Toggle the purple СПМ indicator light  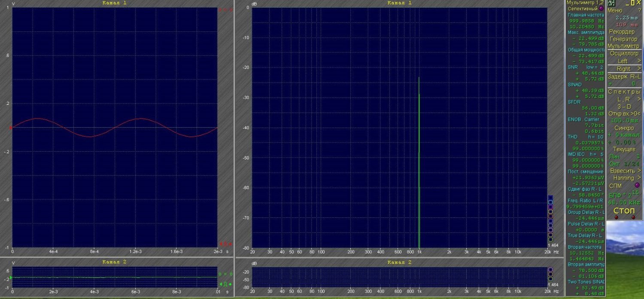pos(637,185)
